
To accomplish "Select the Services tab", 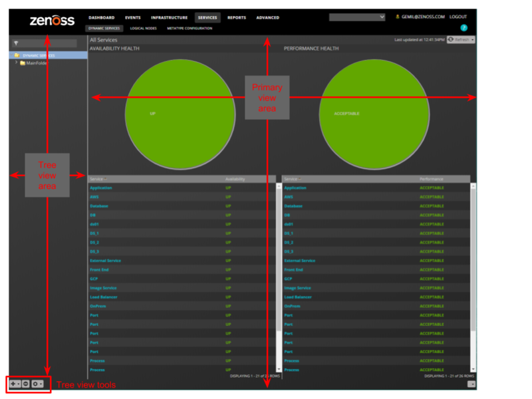I will pyautogui.click(x=207, y=18).
